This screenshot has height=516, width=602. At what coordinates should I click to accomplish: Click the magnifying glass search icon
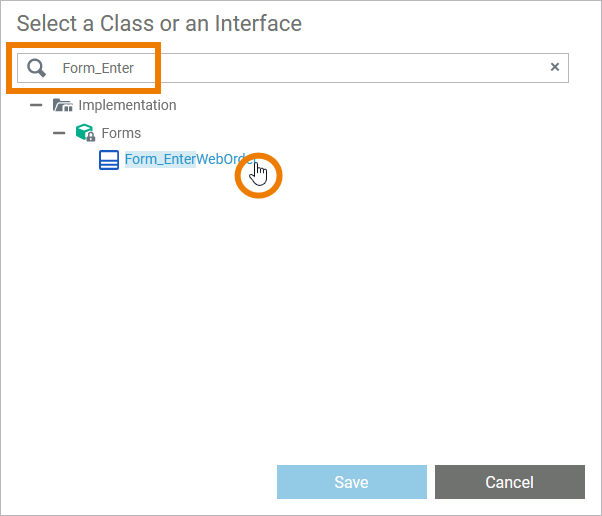(x=37, y=68)
